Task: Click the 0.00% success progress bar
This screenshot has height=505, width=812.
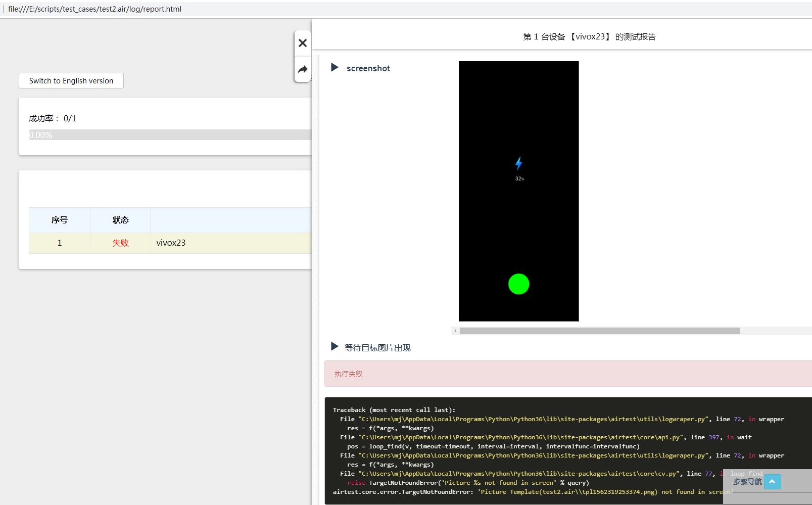Action: (170, 135)
